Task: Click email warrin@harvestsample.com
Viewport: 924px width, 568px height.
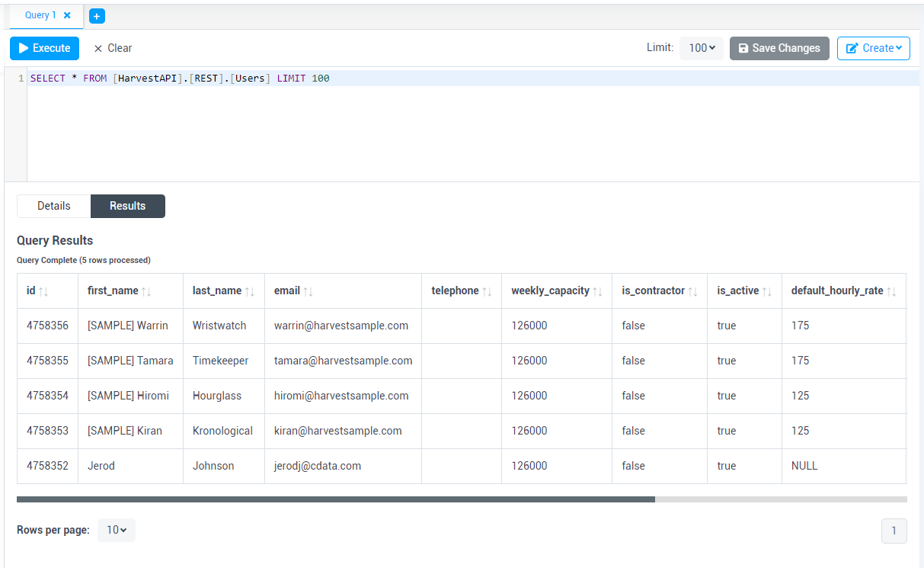Action: pos(341,326)
